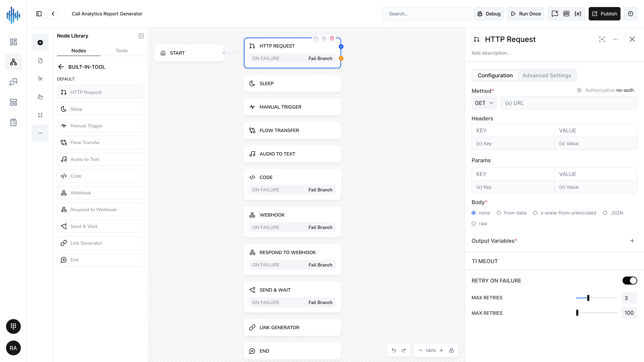Go back with the chevron button
Image resolution: width=644 pixels, height=362 pixels.
tap(53, 14)
